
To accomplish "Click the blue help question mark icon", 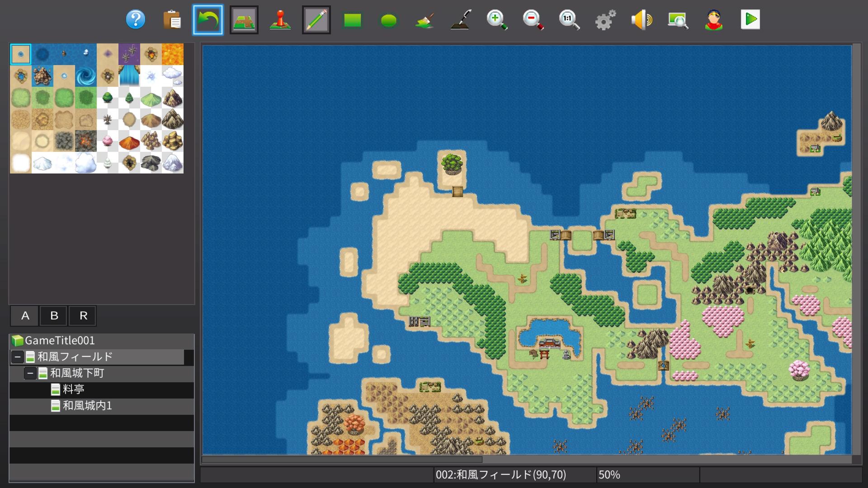I will 136,20.
